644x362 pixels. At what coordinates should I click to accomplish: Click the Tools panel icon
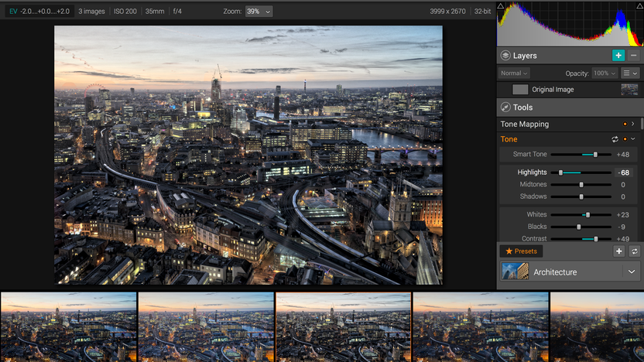(x=505, y=107)
